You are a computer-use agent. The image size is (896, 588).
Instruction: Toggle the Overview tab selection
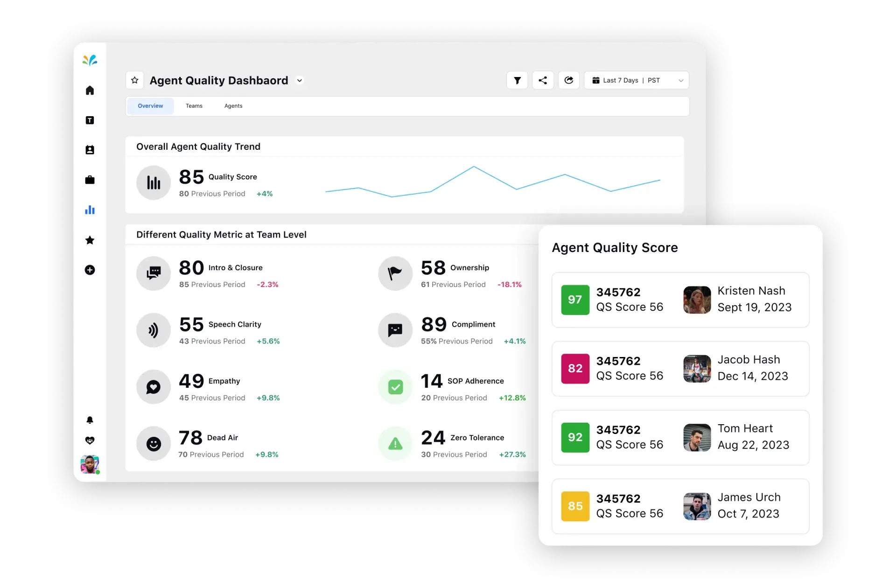coord(151,105)
